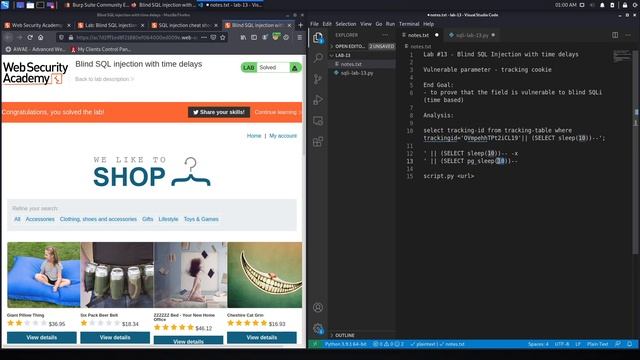Viewport: 640px width, 360px height.
Task: Open the Selection menu in VS Code
Action: 346,24
